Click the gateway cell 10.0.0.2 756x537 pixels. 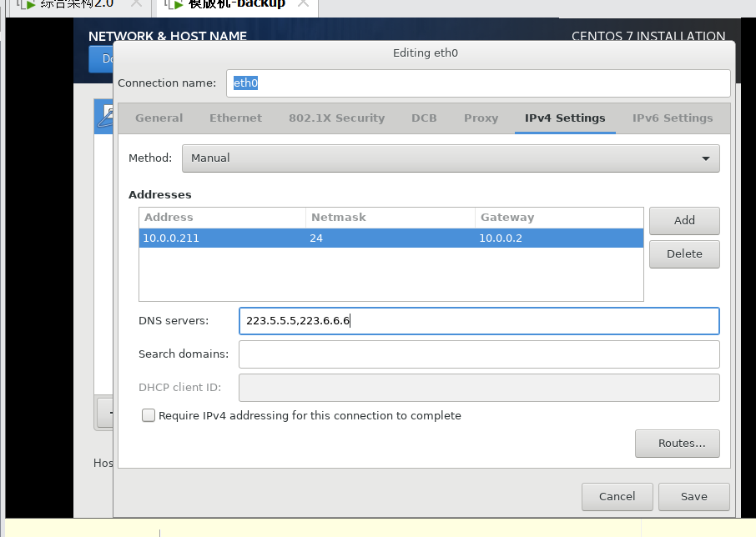(x=559, y=238)
